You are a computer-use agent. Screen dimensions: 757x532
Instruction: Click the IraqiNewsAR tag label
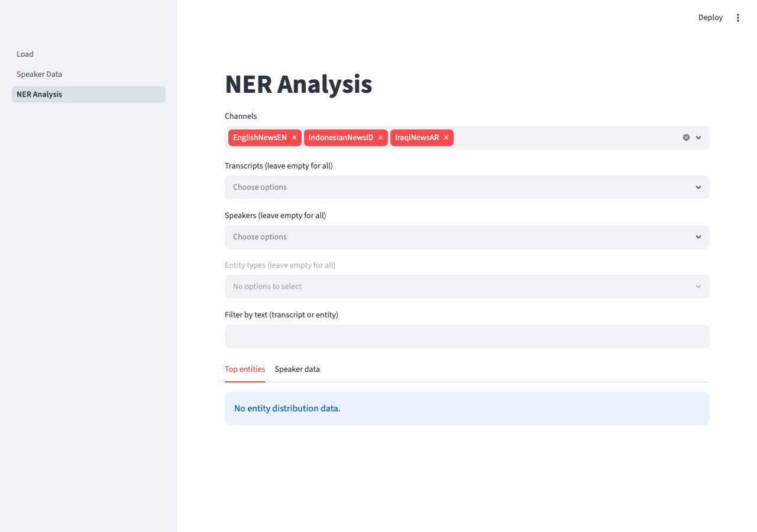click(417, 138)
